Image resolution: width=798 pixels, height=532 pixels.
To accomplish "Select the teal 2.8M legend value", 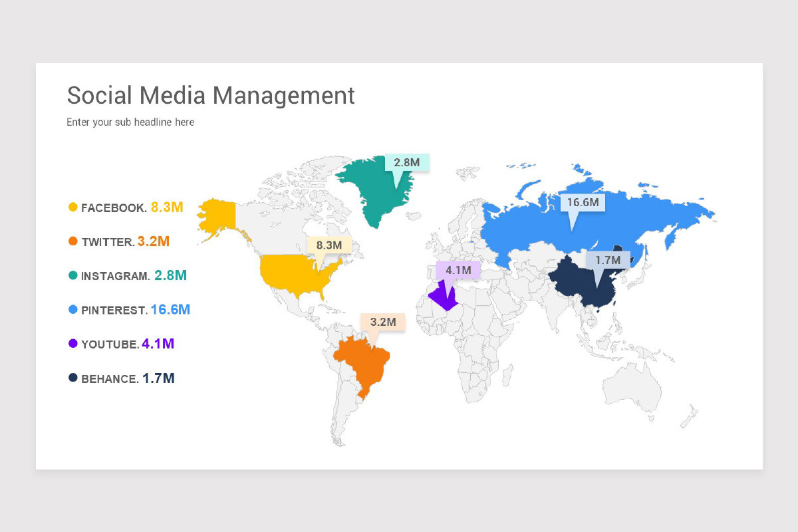I will click(x=171, y=275).
